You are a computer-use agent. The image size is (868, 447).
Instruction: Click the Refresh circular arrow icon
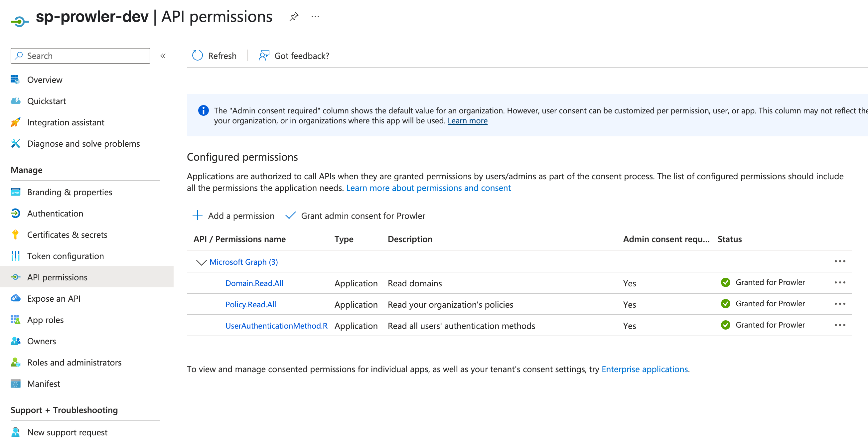pos(198,55)
